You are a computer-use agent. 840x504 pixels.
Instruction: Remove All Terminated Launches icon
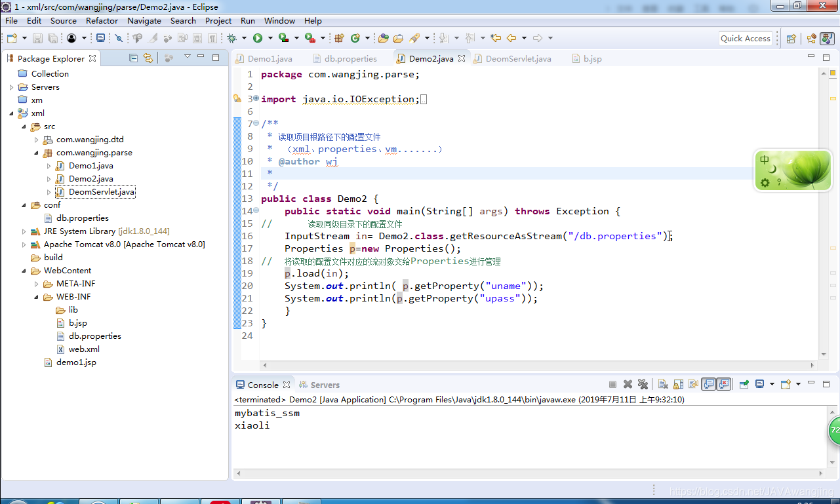(x=643, y=385)
